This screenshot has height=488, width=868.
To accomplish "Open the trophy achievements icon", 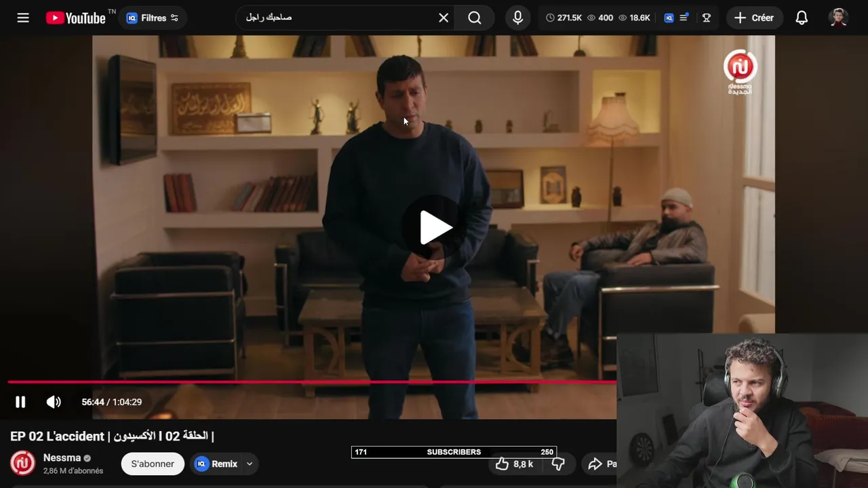I will point(707,18).
